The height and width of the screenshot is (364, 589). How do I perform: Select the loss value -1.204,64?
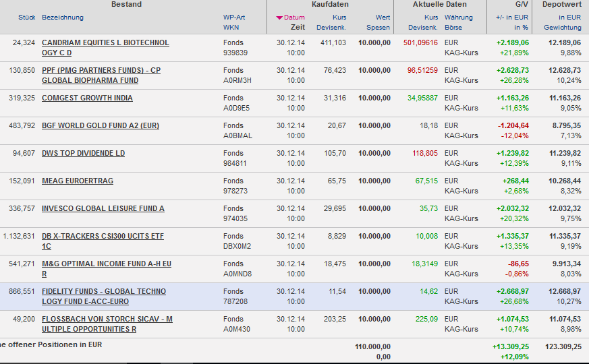point(513,125)
